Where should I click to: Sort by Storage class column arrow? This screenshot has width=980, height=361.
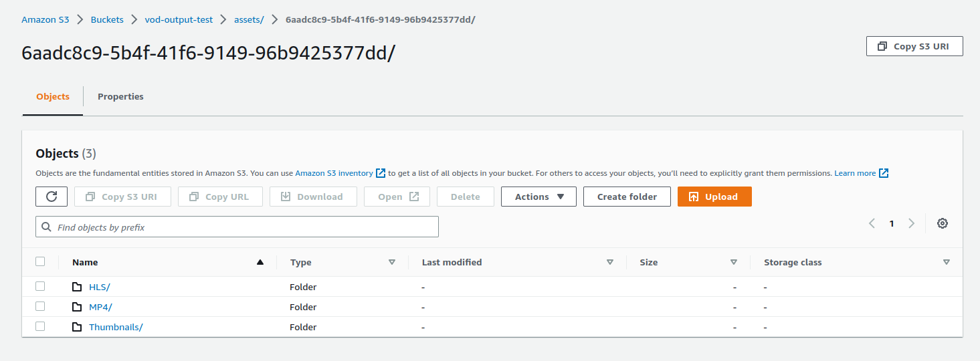point(946,262)
